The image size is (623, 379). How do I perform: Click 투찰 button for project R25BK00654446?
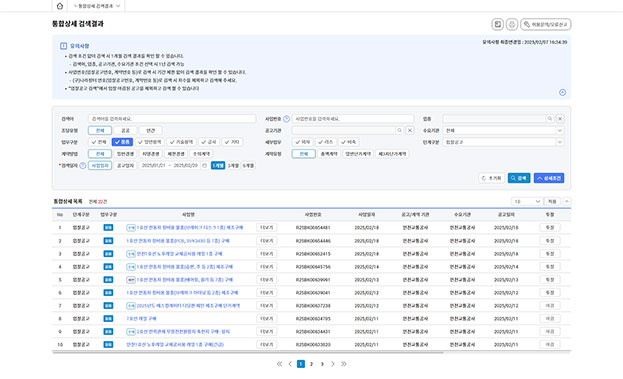(550, 241)
